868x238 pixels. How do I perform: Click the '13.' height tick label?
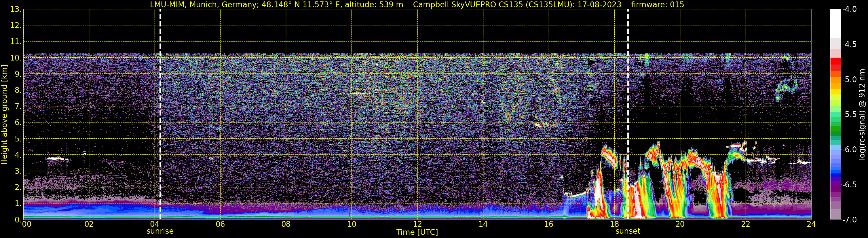(16, 9)
